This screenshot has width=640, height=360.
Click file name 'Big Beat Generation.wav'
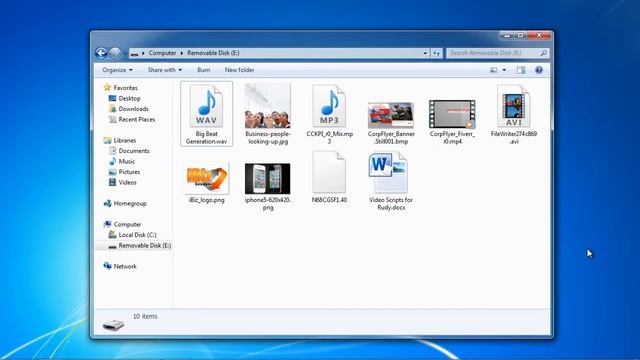point(207,138)
